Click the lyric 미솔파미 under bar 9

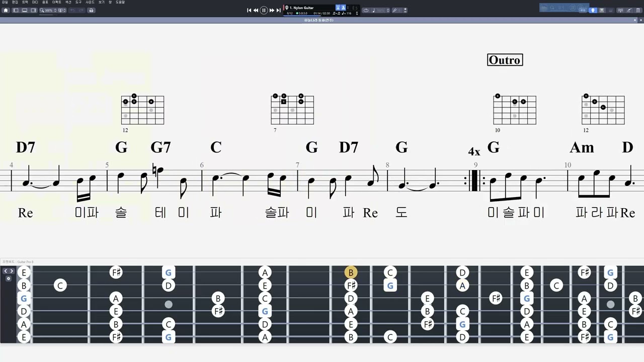(516, 213)
